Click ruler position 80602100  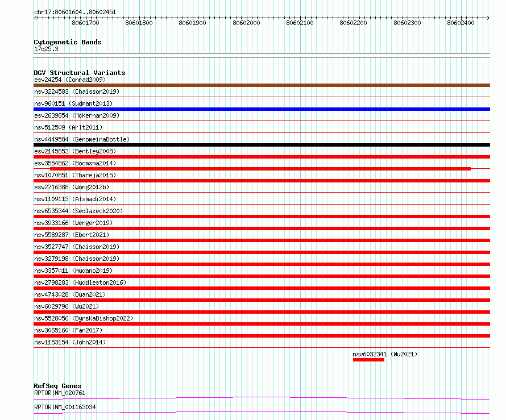click(300, 23)
